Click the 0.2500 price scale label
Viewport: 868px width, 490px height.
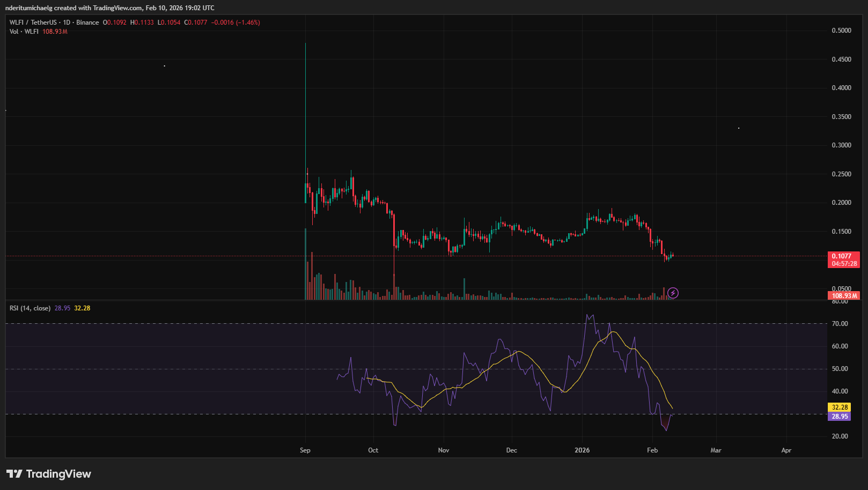(x=842, y=174)
